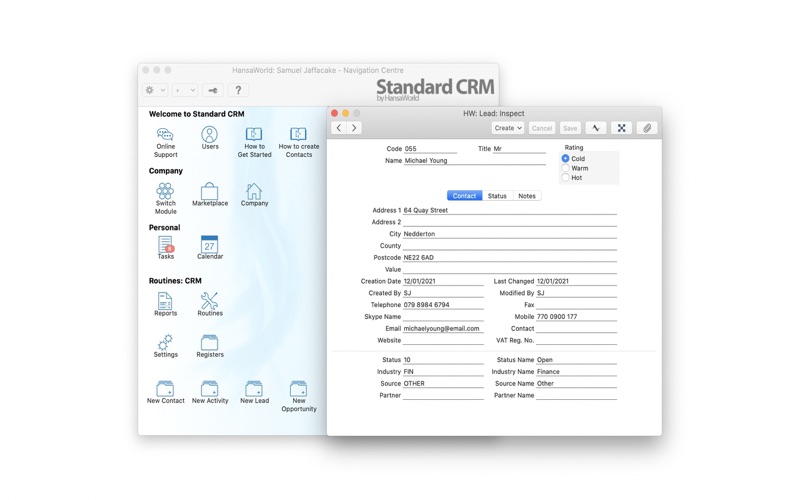Viewport: 800px width, 500px height.
Task: Select the Hot rating
Action: [x=565, y=178]
